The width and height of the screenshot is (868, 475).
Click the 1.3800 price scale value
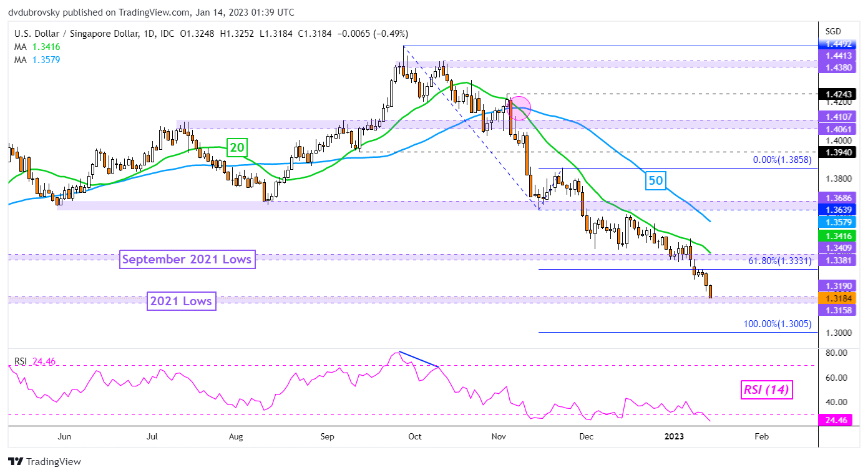click(840, 178)
